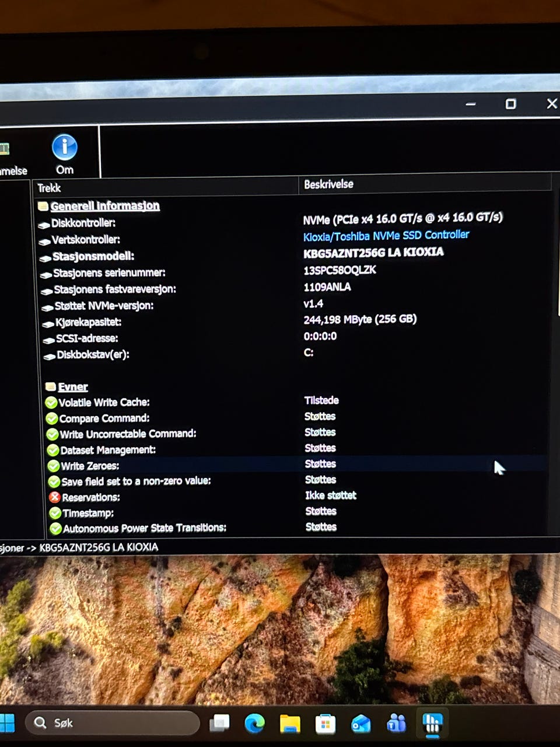Select the Stasjonsmodell row label
The height and width of the screenshot is (747, 560).
[x=93, y=256]
